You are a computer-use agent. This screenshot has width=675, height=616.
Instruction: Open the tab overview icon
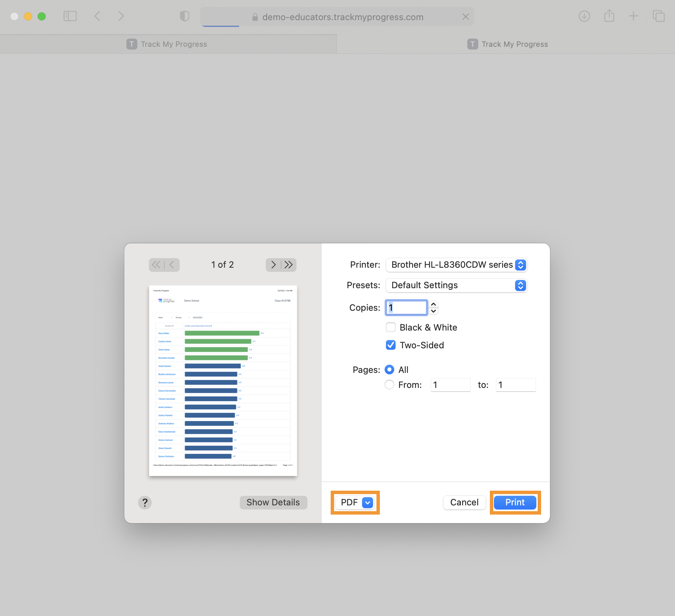click(x=658, y=16)
